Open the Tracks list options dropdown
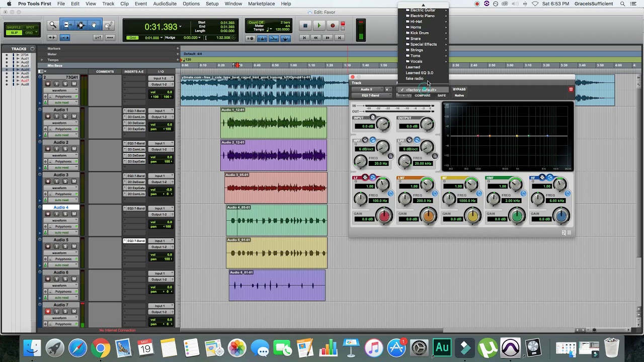 32,49
